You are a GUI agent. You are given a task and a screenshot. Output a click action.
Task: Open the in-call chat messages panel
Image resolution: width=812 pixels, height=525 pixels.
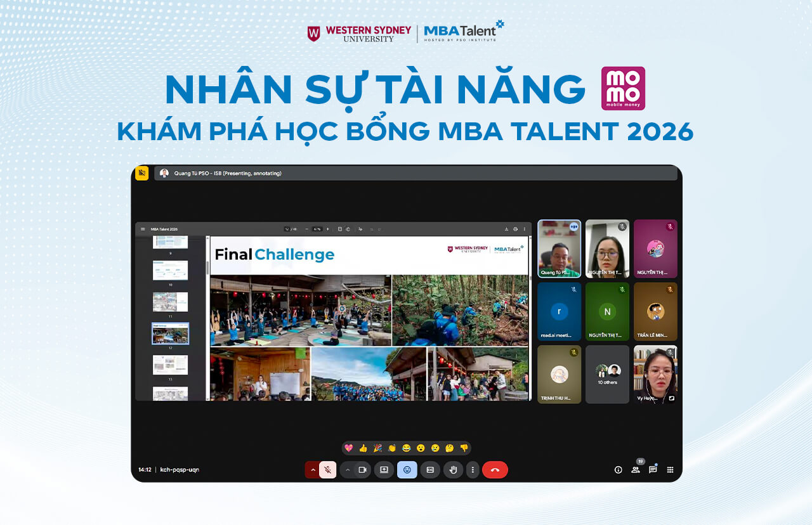click(652, 470)
